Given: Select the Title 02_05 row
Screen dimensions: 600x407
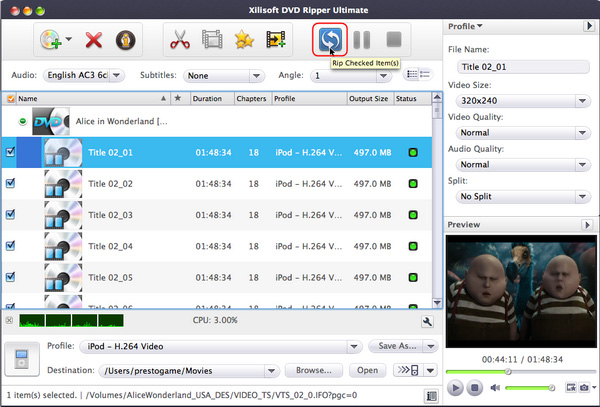Looking at the screenshot, I should click(x=217, y=277).
